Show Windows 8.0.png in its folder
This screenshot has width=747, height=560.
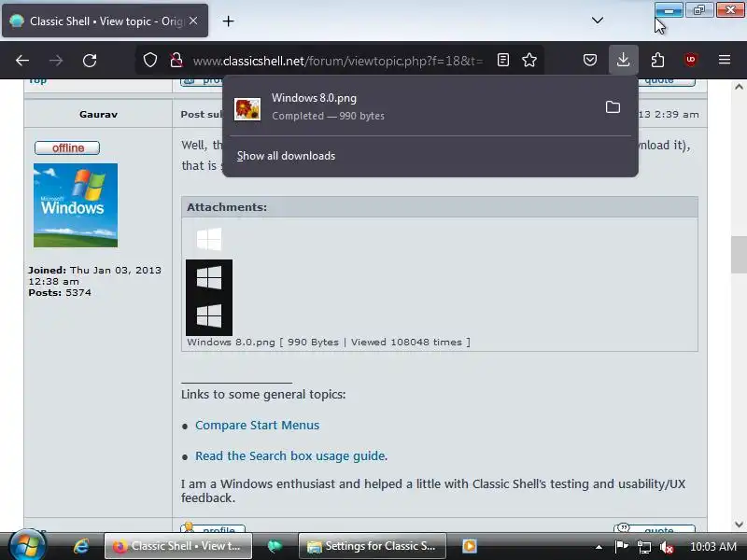(613, 107)
